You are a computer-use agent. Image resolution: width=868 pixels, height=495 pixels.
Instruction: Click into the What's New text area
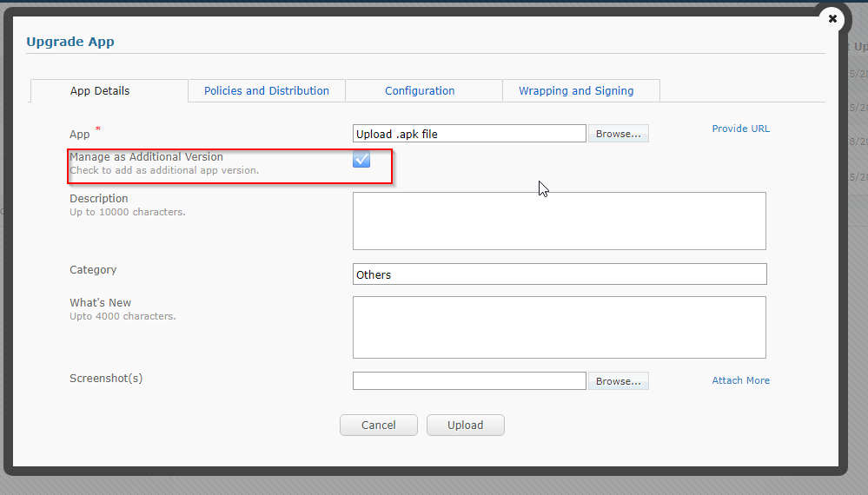click(559, 327)
